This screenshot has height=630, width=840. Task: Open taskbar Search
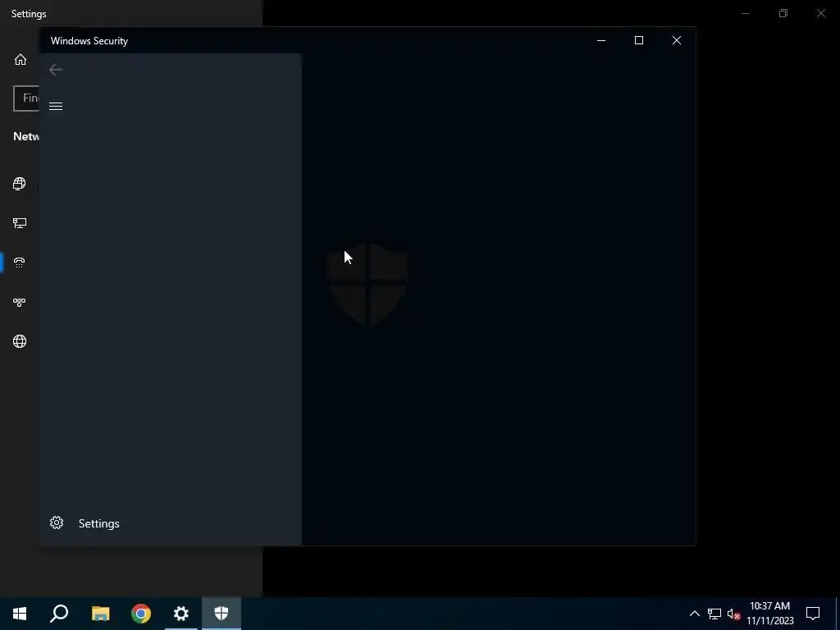pos(59,614)
